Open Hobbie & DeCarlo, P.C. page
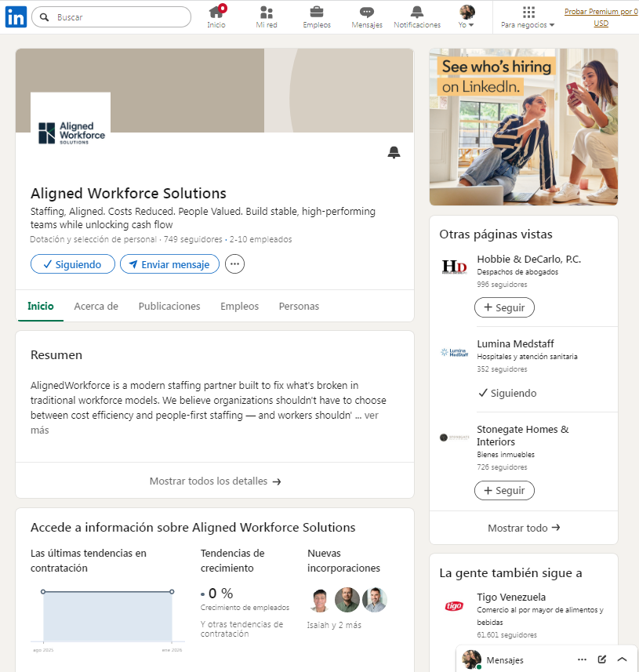The image size is (639, 672). [529, 259]
